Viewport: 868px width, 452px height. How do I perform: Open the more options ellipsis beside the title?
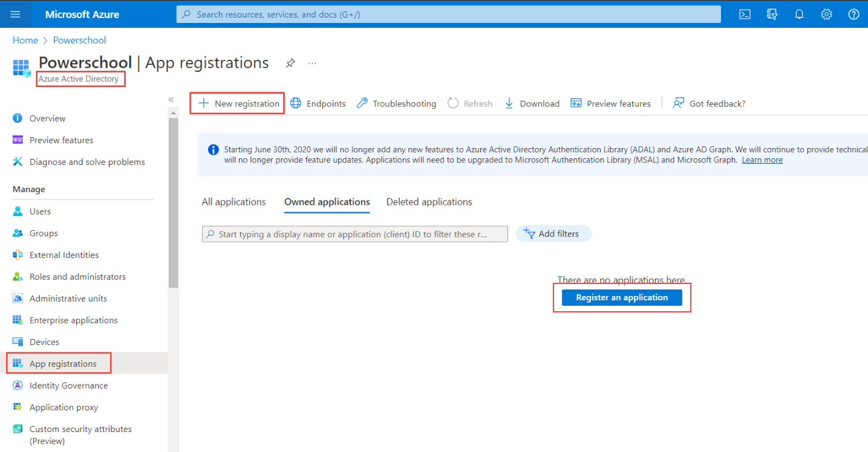click(312, 63)
